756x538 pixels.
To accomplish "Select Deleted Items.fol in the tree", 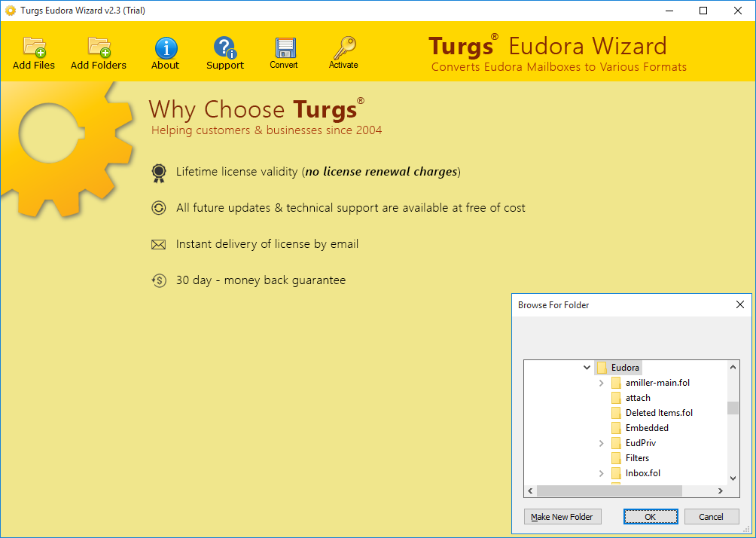I will (x=659, y=413).
